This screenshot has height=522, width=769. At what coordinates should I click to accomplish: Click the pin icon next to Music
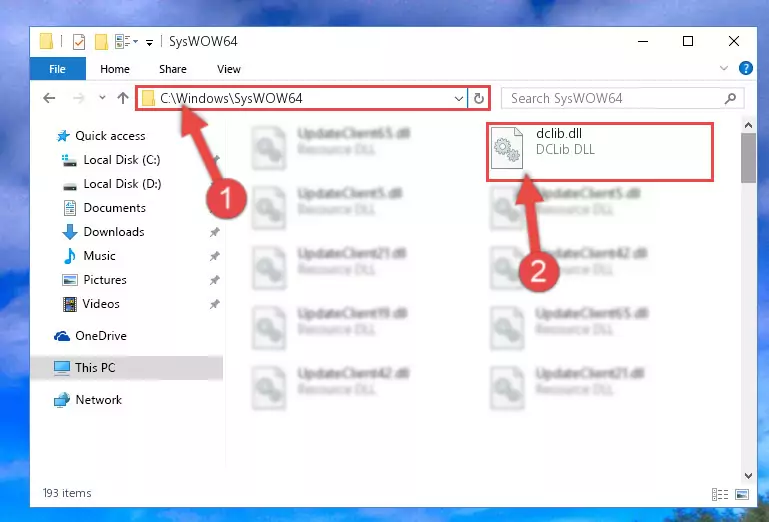(214, 256)
